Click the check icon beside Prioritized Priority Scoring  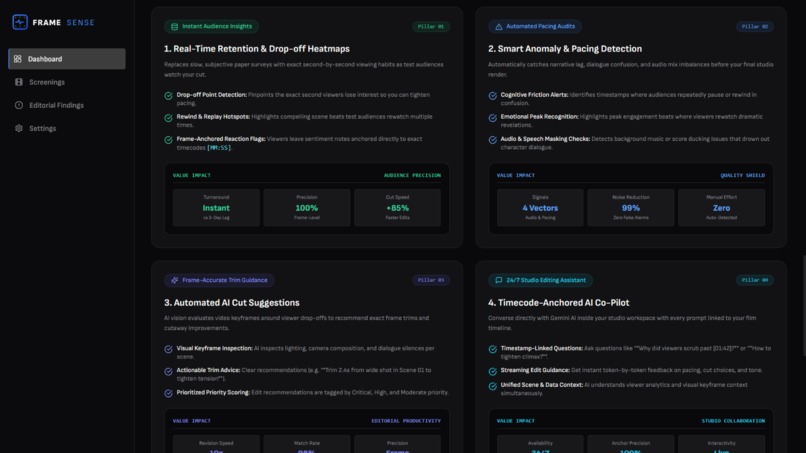pos(168,393)
